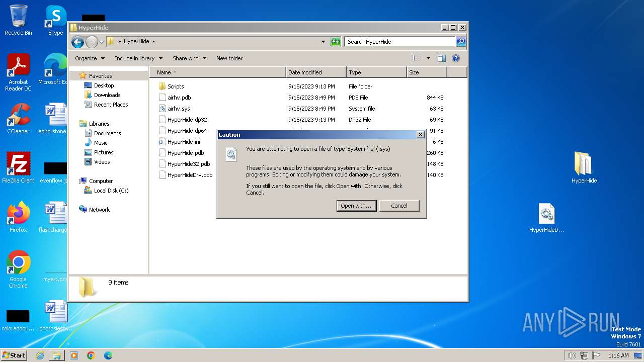Select Libraries in navigation pane
Viewport: 644px width, 362px height.
(x=99, y=124)
